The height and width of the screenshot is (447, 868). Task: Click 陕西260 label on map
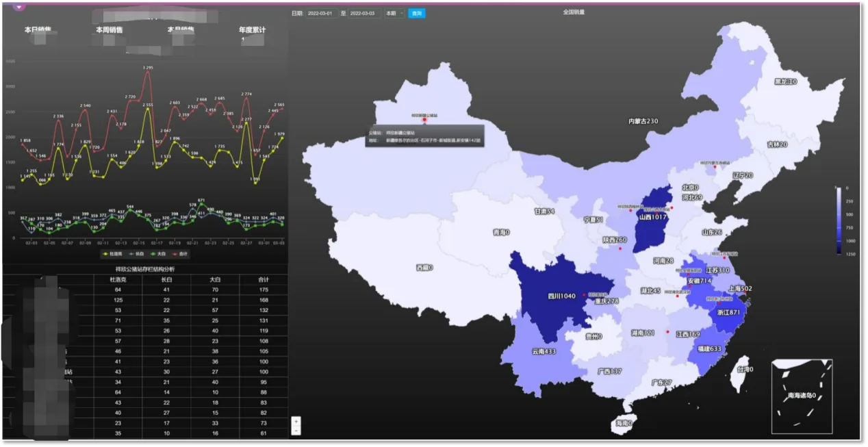tap(615, 240)
